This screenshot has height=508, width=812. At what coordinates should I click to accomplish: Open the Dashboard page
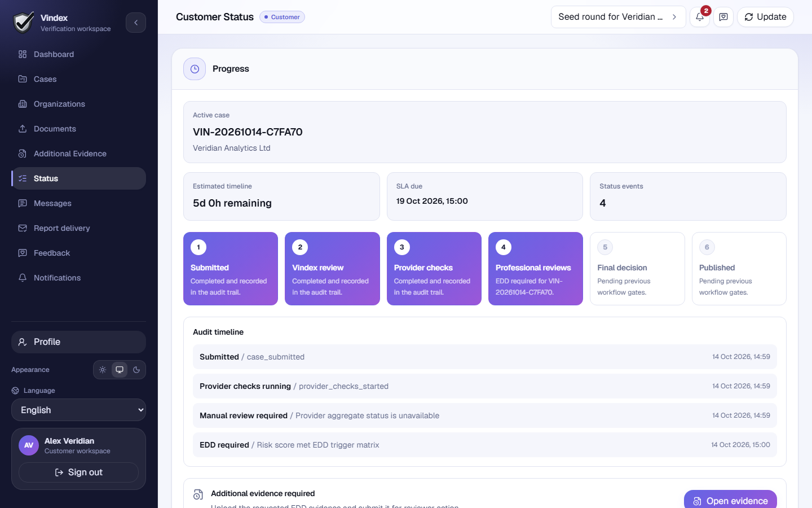(78, 54)
